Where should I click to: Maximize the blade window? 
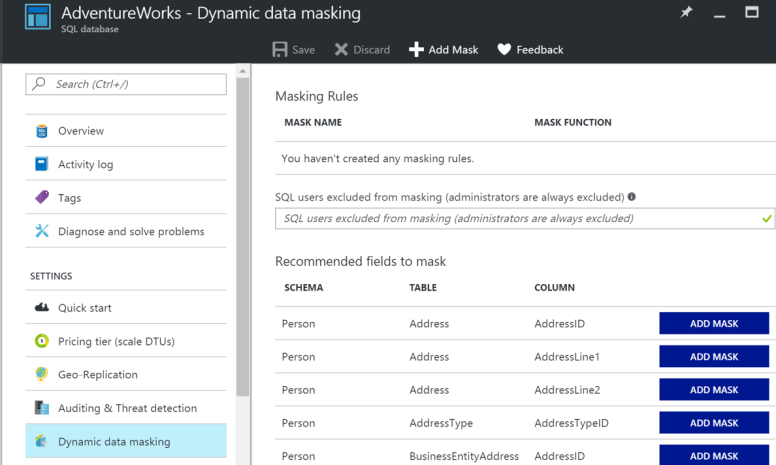coord(752,12)
